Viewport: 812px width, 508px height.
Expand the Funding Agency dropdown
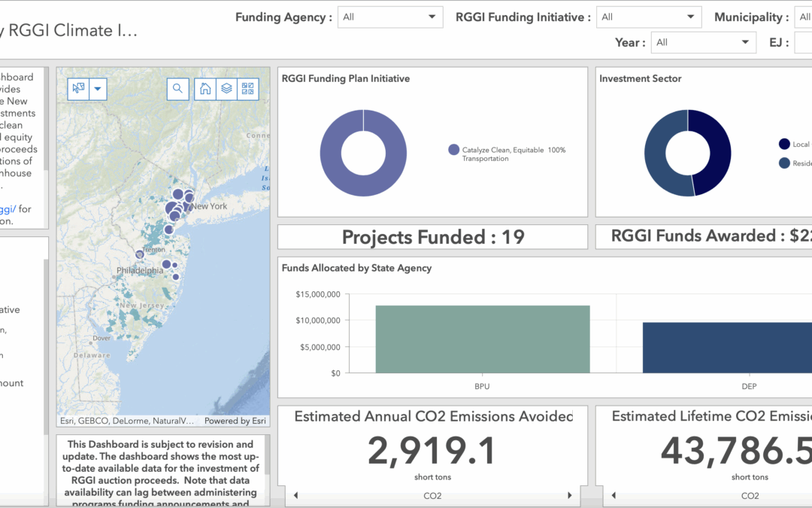click(390, 17)
